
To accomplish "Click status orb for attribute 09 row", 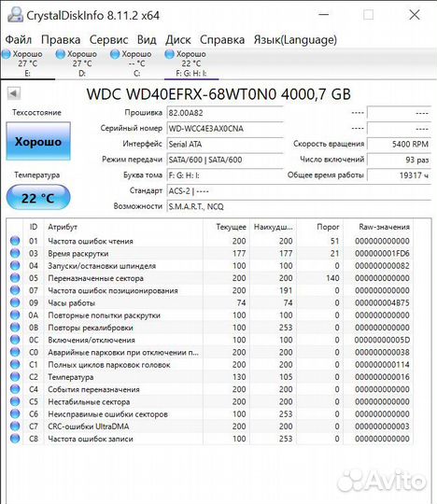I will pos(15,302).
